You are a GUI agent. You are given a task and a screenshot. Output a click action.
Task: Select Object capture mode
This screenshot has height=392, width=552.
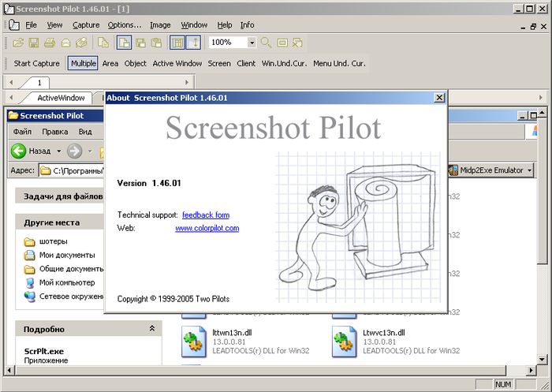135,63
